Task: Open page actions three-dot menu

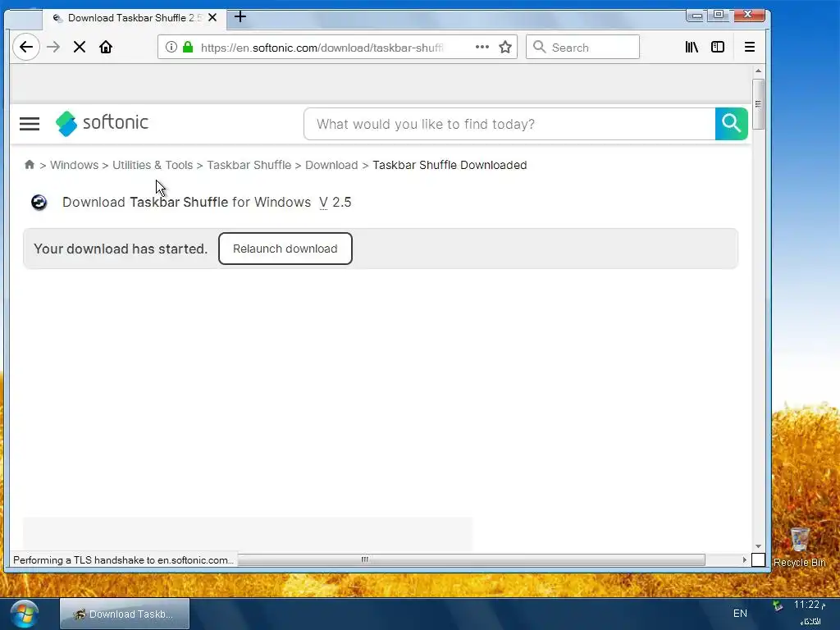Action: 482,47
